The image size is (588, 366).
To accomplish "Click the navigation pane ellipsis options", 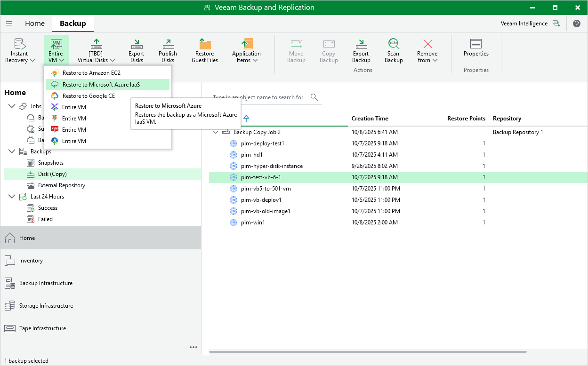I will coord(193,347).
